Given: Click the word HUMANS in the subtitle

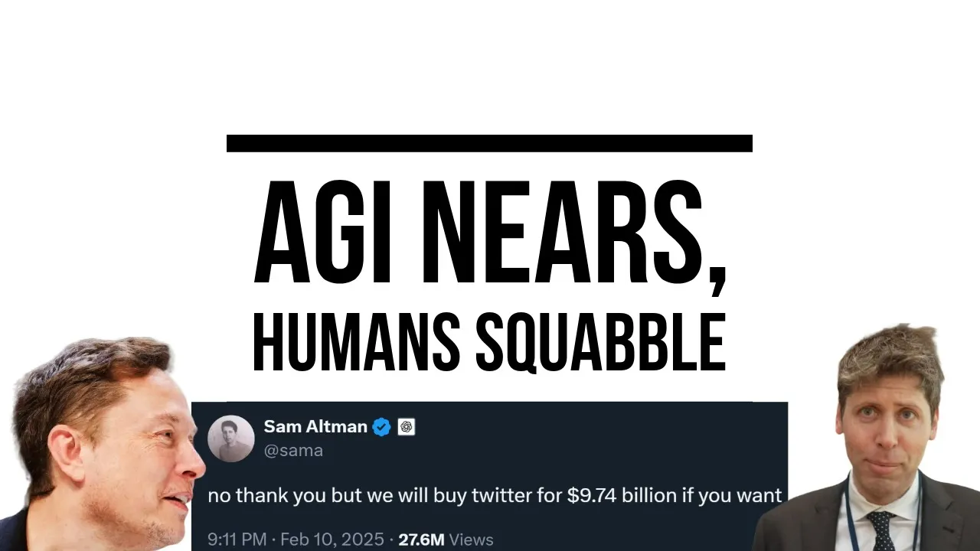Looking at the screenshot, I should 355,340.
